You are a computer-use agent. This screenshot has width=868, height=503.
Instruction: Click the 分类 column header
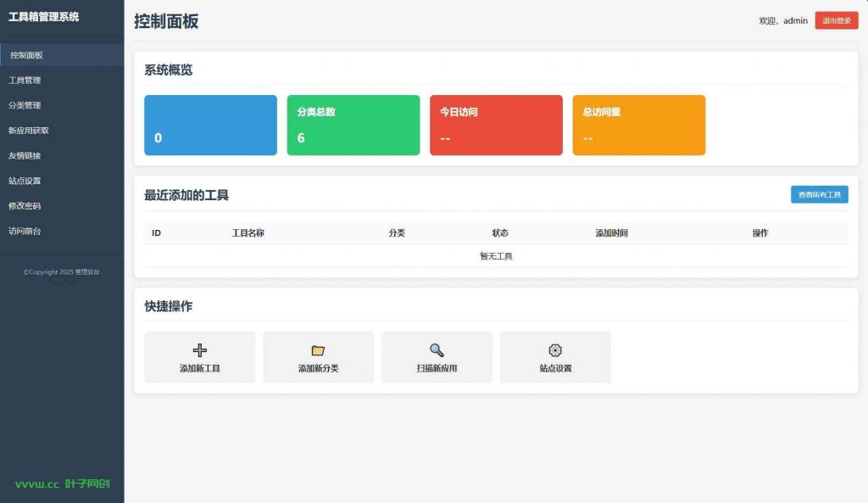tap(397, 233)
